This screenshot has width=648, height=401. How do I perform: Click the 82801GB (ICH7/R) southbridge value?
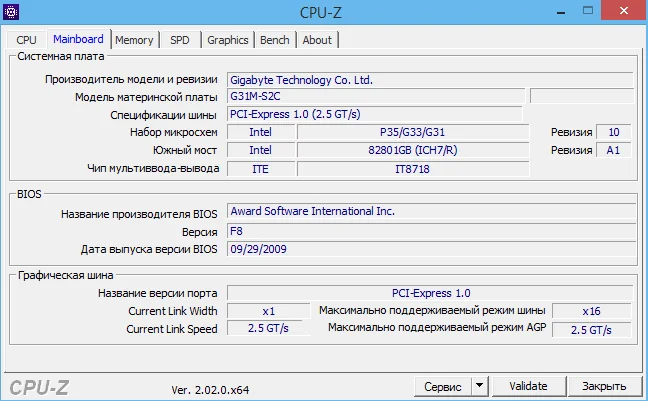(x=413, y=150)
